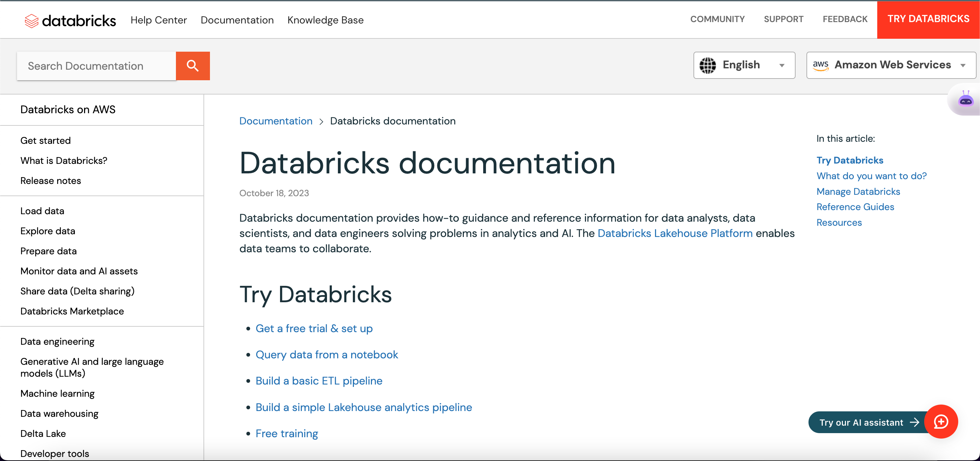Open Explore data in sidebar
This screenshot has width=980, height=461.
(x=48, y=231)
